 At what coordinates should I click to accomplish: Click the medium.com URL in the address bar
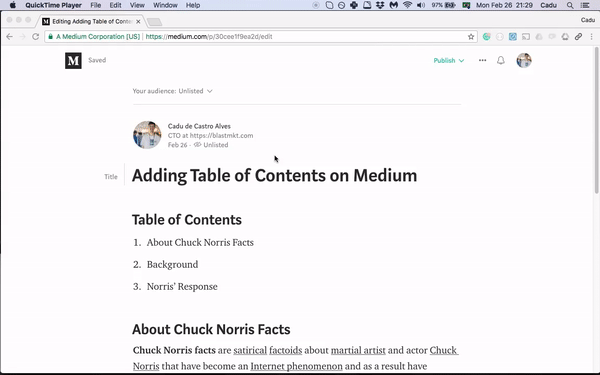pyautogui.click(x=209, y=37)
